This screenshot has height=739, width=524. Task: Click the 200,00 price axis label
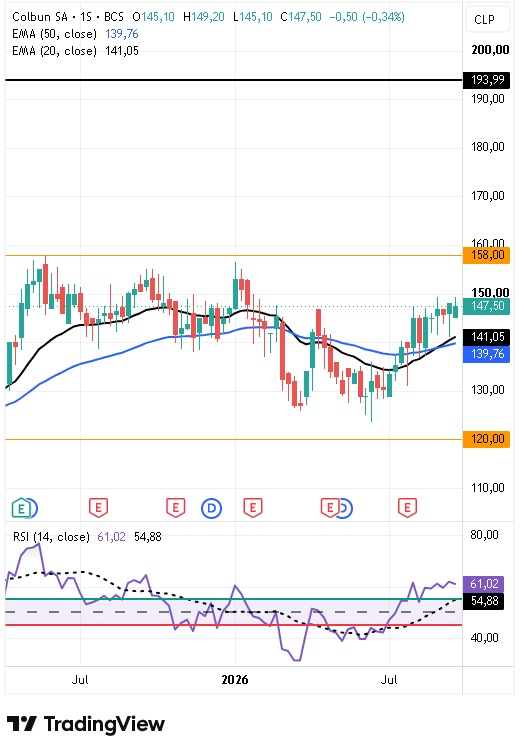click(490, 50)
